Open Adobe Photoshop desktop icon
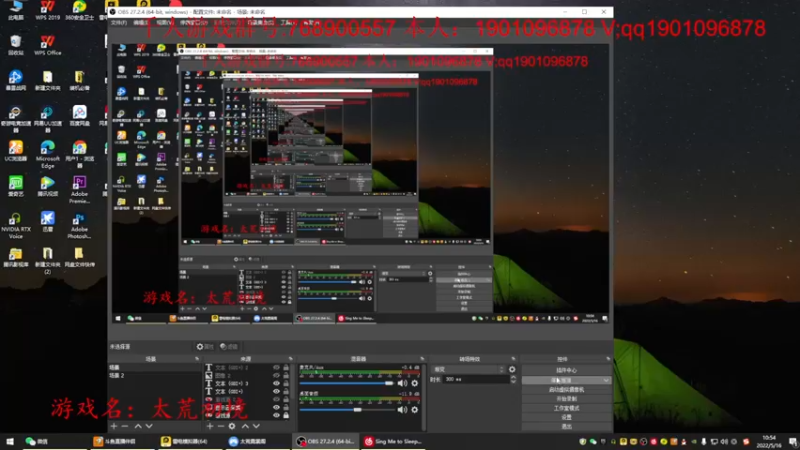800x450 pixels. click(79, 225)
